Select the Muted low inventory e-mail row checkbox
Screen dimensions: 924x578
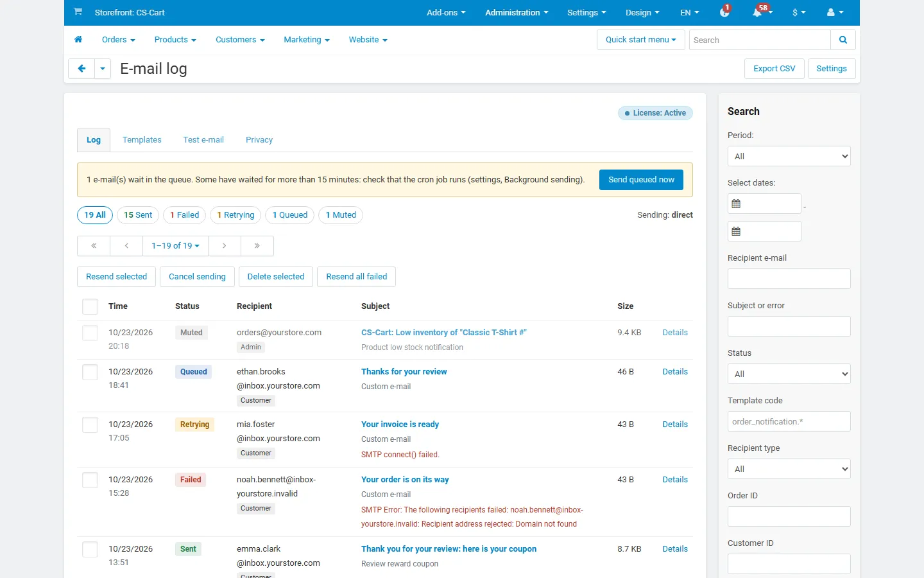90,333
